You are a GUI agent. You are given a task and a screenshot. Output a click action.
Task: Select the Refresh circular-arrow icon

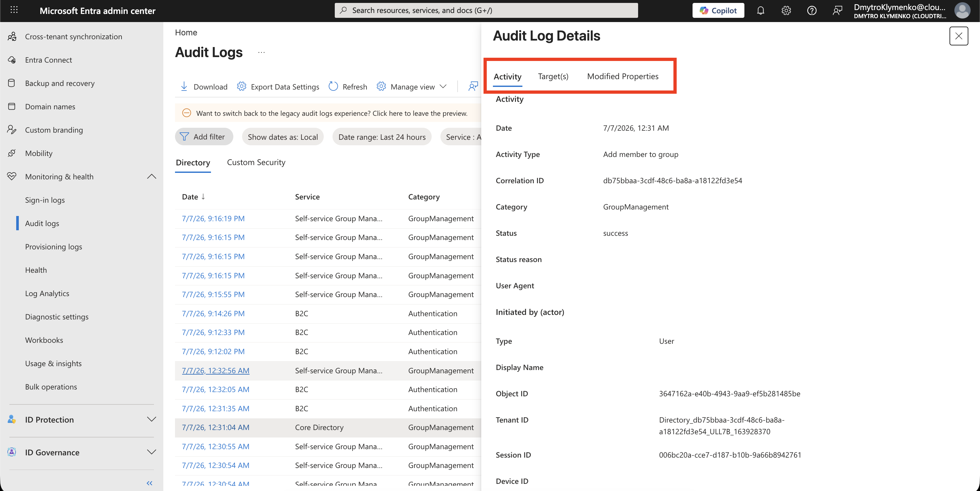333,86
